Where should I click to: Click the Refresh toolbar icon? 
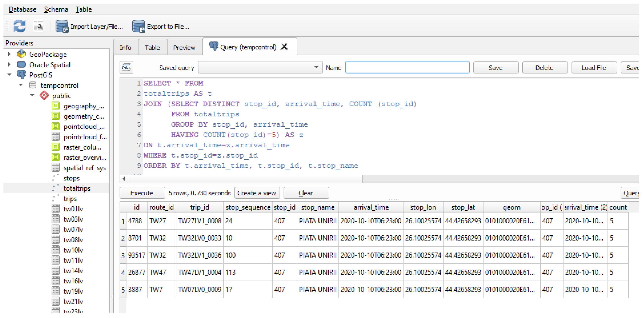tap(19, 26)
